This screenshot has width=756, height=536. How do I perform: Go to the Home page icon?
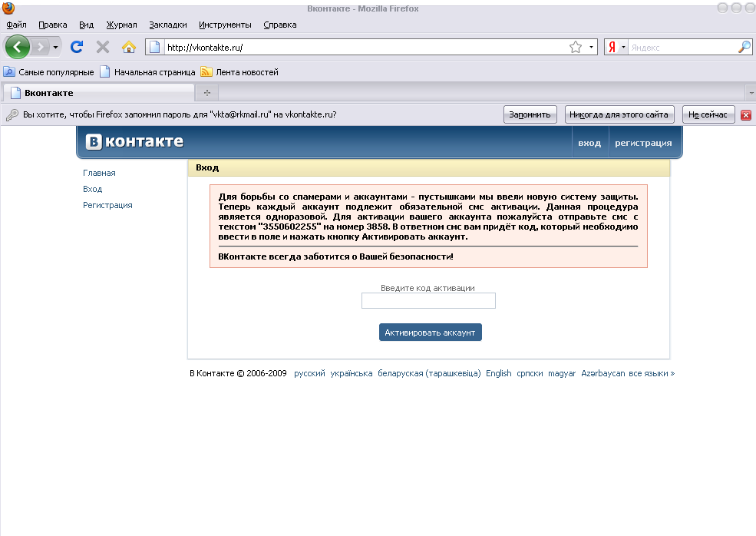[x=129, y=47]
